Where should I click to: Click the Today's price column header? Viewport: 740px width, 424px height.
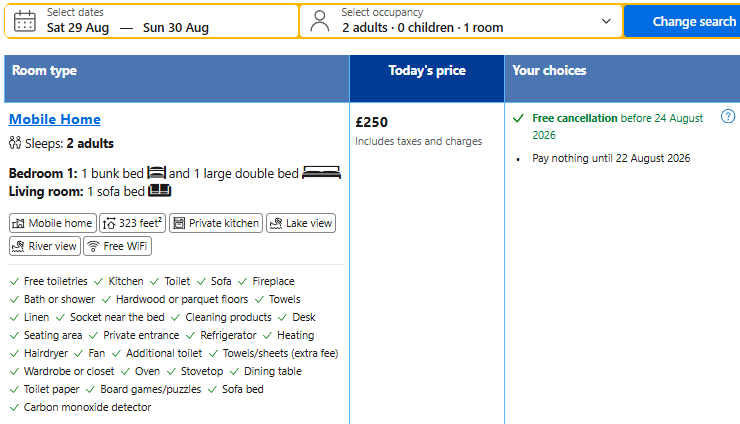[x=427, y=78]
